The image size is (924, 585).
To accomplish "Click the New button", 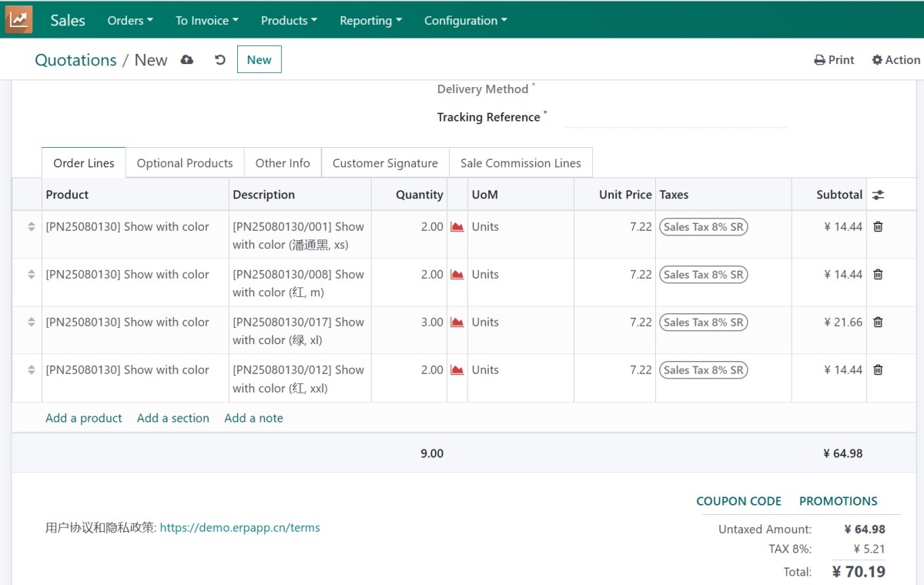I will click(x=259, y=60).
